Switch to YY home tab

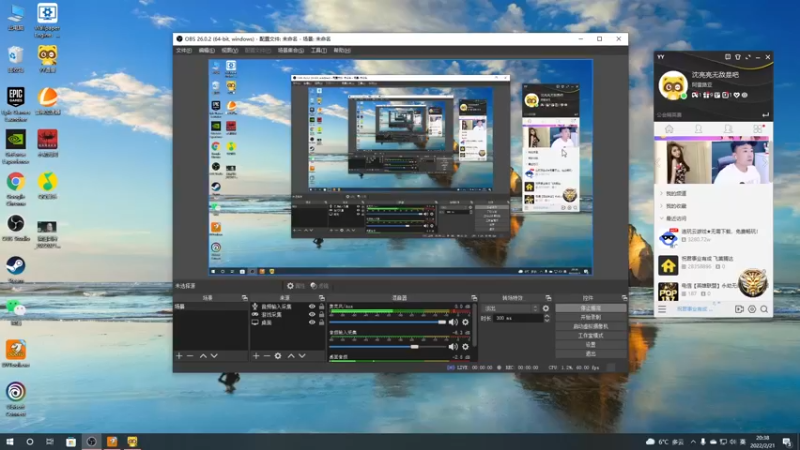(x=669, y=129)
